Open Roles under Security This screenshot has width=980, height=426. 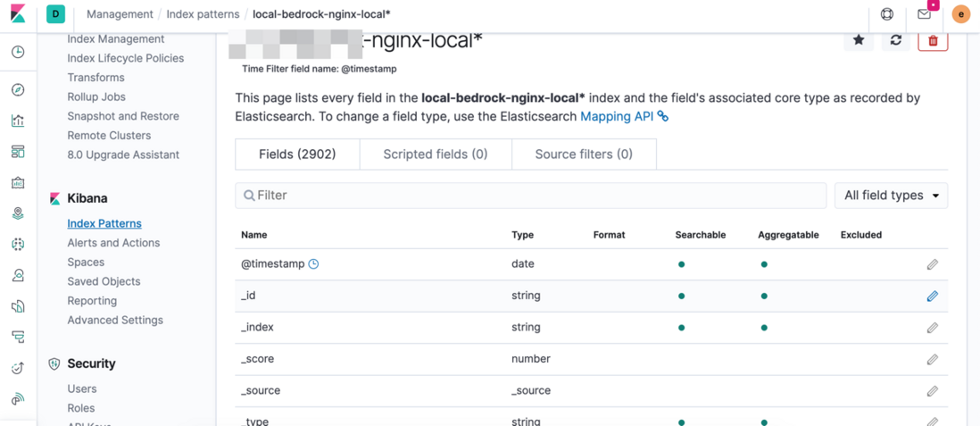pos(81,408)
